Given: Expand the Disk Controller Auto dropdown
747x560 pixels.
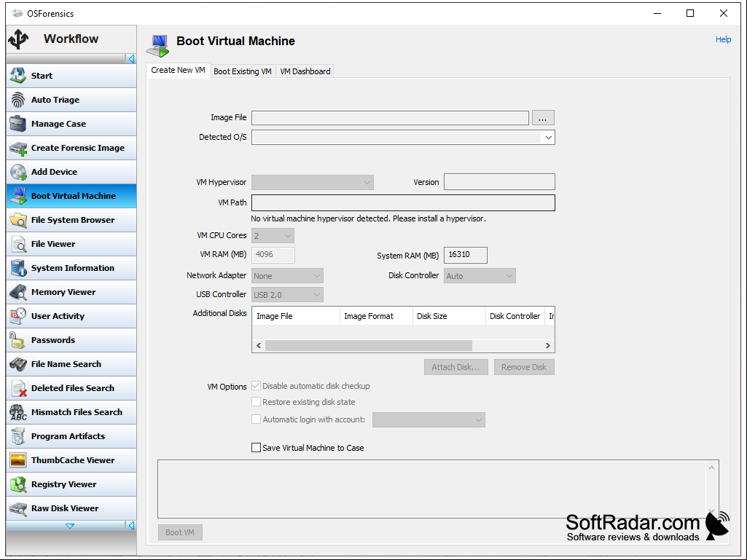Looking at the screenshot, I should (x=480, y=276).
